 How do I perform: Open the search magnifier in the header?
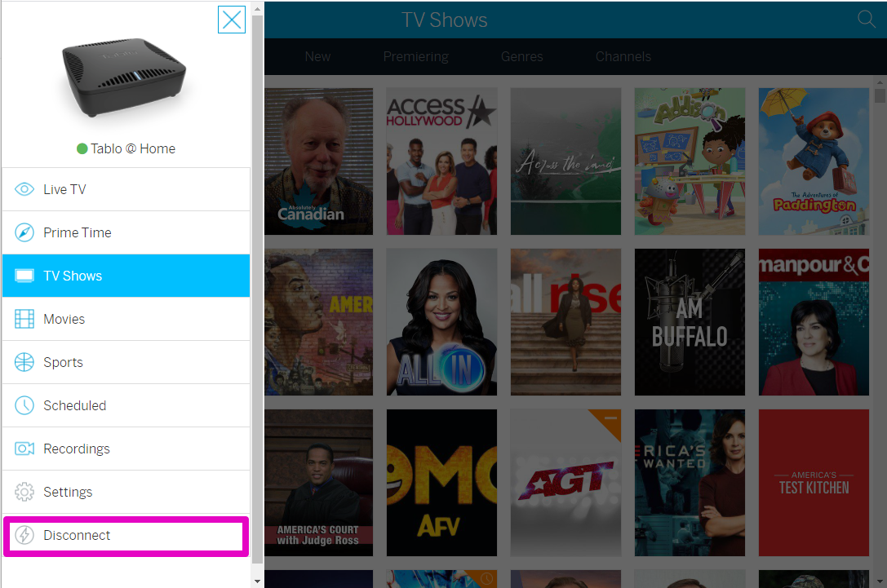point(866,20)
